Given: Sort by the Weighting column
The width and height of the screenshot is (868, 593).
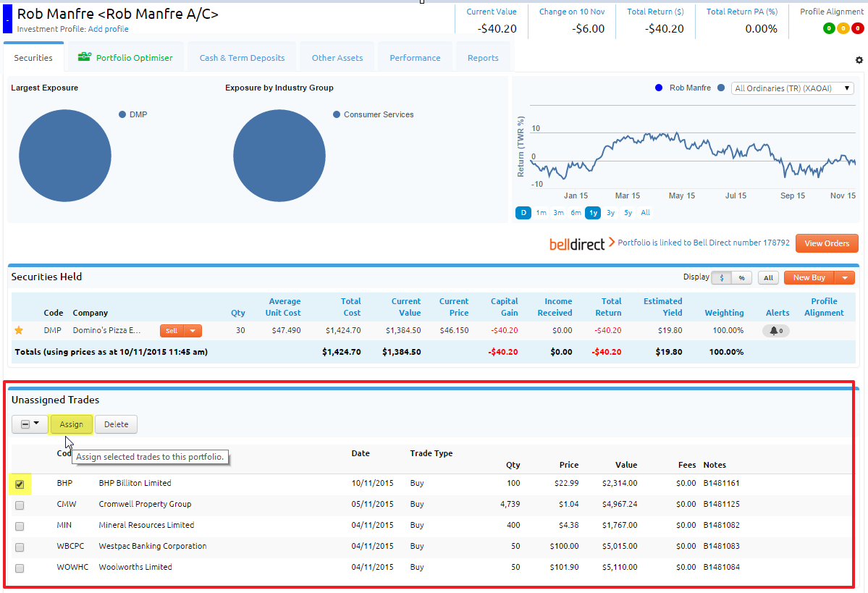Looking at the screenshot, I should coord(724,313).
